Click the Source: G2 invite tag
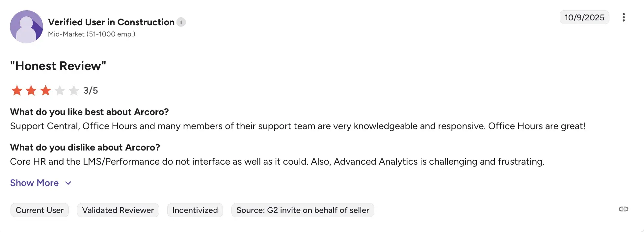 (303, 210)
